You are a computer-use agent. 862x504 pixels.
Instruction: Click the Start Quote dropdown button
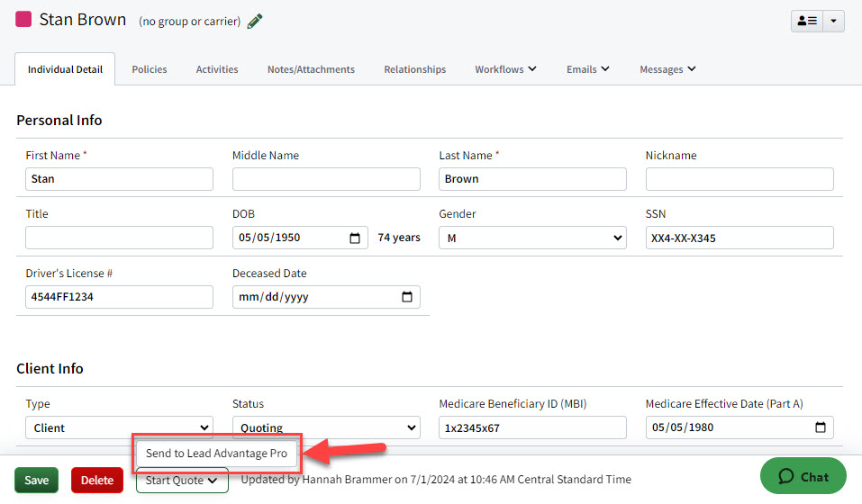(x=182, y=481)
